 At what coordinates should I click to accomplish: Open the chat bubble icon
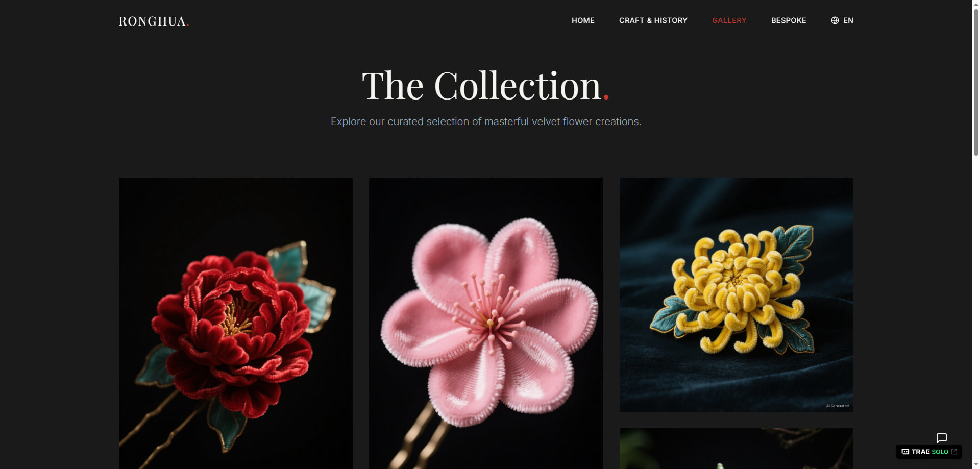click(942, 438)
